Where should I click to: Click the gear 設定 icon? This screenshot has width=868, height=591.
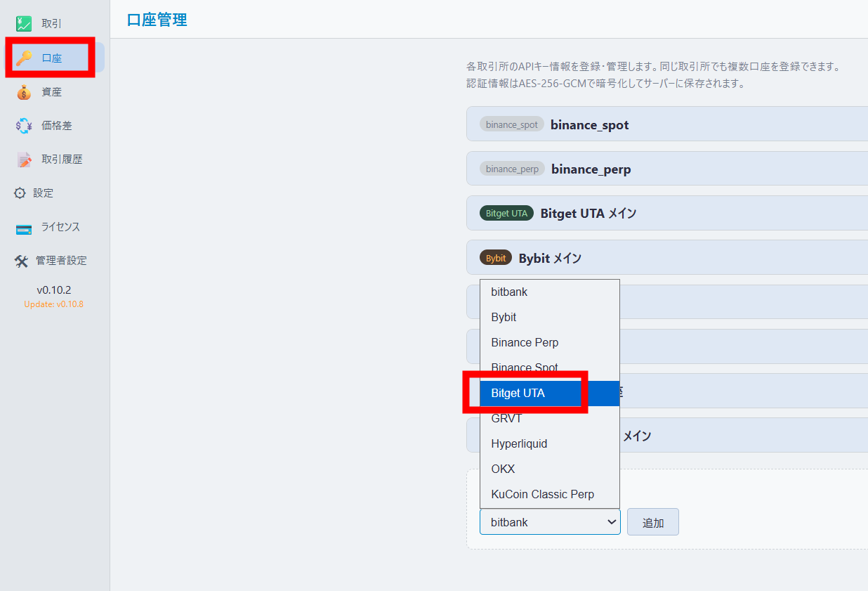tap(20, 193)
